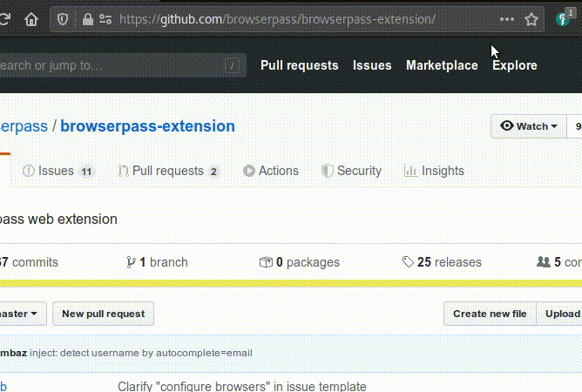
Task: Open the Watch dropdown button
Action: click(529, 126)
